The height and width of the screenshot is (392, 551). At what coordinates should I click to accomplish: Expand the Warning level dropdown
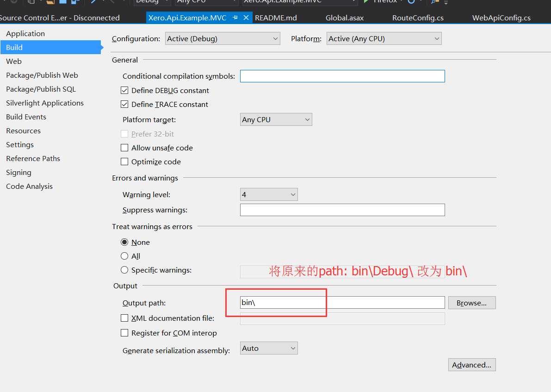(269, 195)
